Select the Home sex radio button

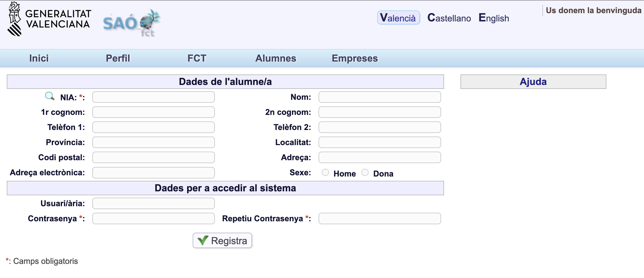point(325,173)
